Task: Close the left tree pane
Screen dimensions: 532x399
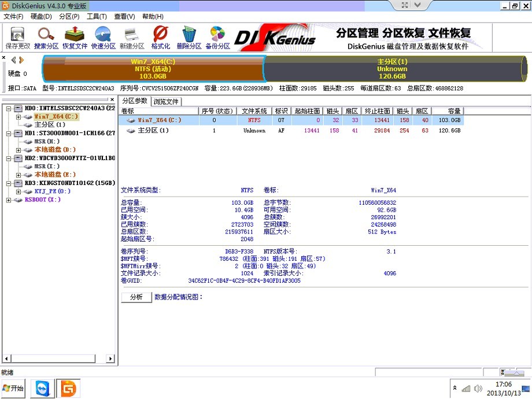Action: [x=112, y=99]
